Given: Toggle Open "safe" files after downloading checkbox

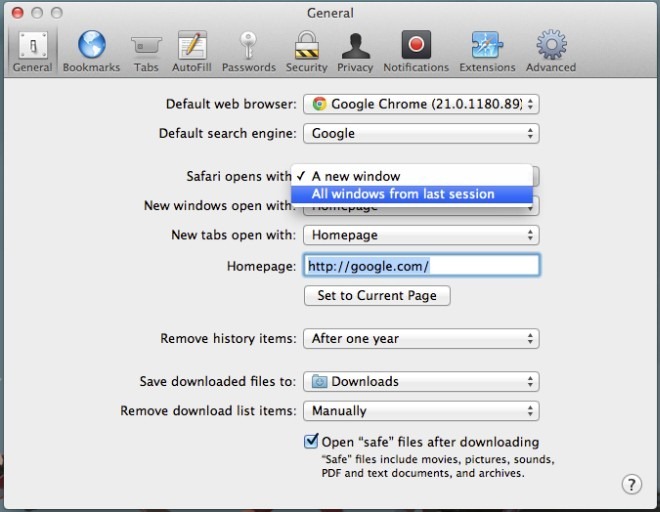Looking at the screenshot, I should pyautogui.click(x=311, y=442).
